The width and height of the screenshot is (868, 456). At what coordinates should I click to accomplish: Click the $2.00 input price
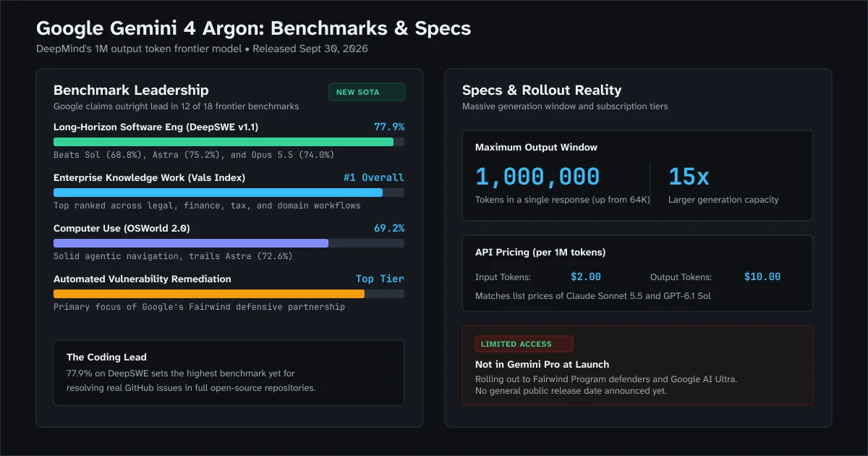pyautogui.click(x=586, y=276)
